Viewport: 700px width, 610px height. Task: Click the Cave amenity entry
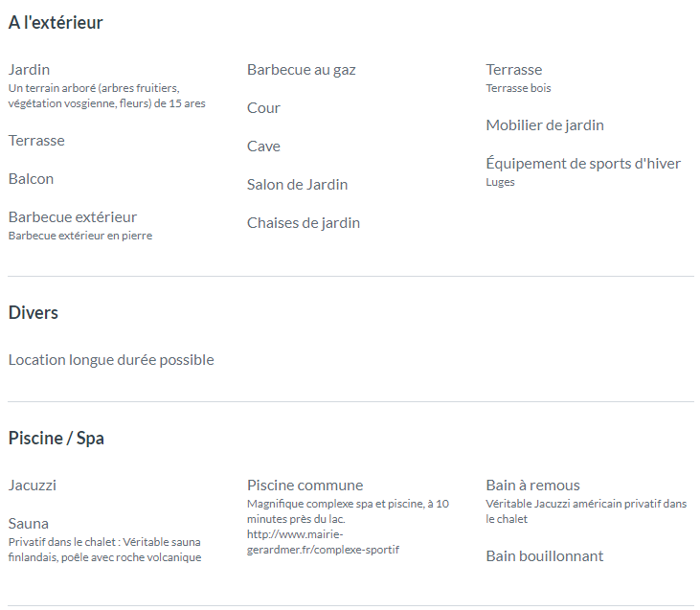263,147
